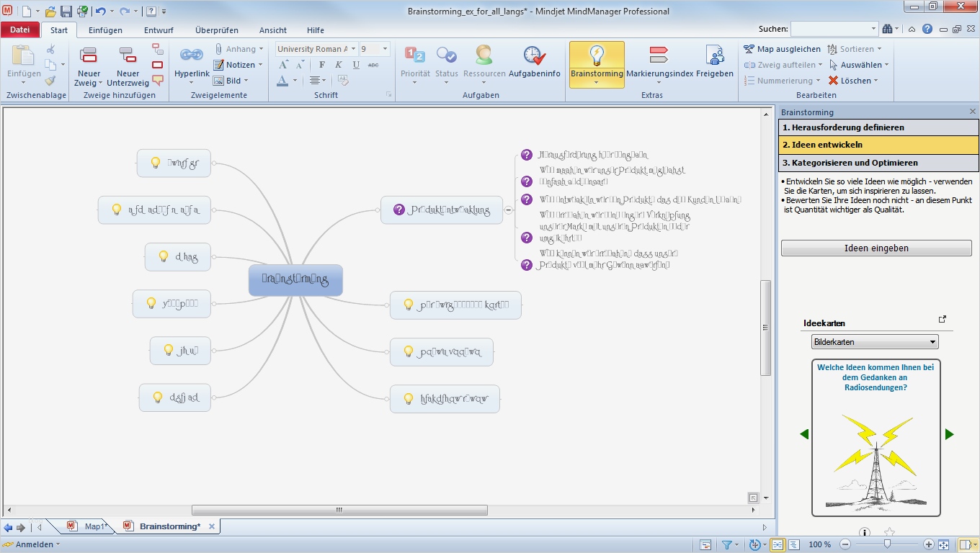Click the Neuer Unterzweig icon
The width and height of the screenshot is (980, 553).
[x=128, y=56]
